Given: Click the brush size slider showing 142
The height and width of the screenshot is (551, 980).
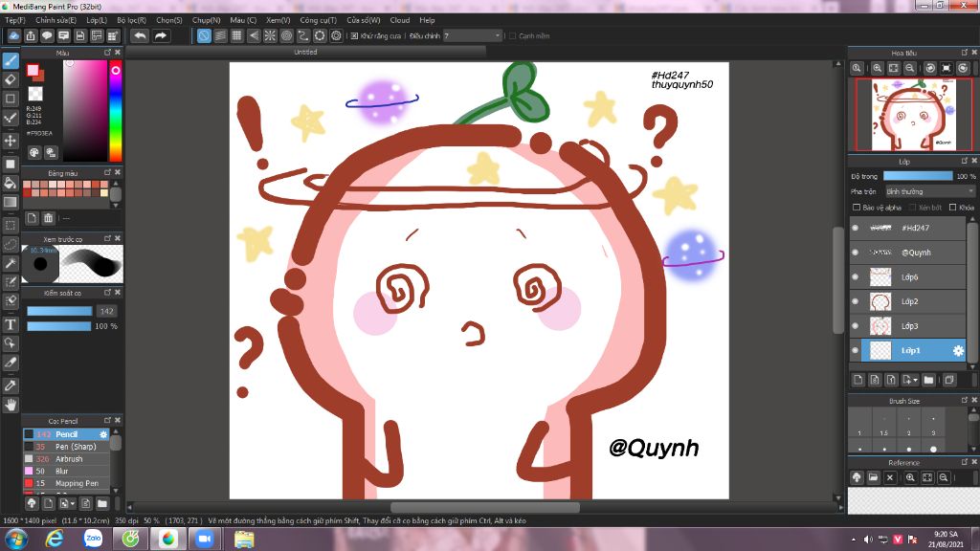Looking at the screenshot, I should coord(59,311).
